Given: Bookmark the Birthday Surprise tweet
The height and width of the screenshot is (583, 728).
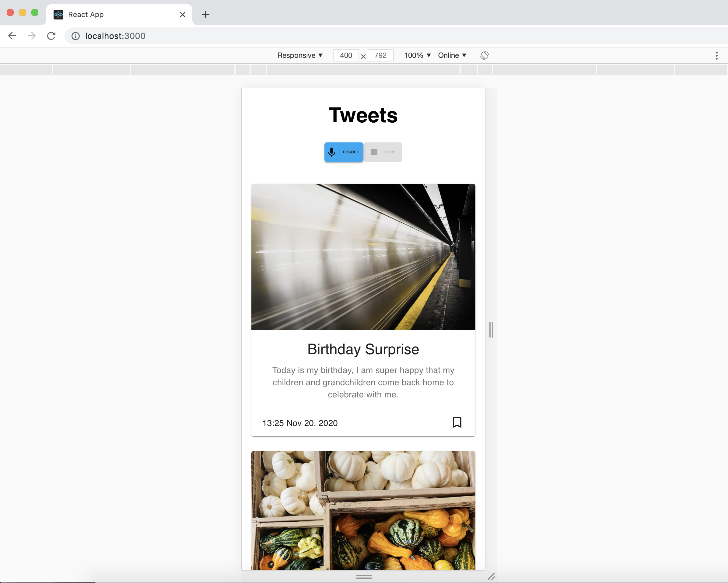Looking at the screenshot, I should click(x=457, y=422).
